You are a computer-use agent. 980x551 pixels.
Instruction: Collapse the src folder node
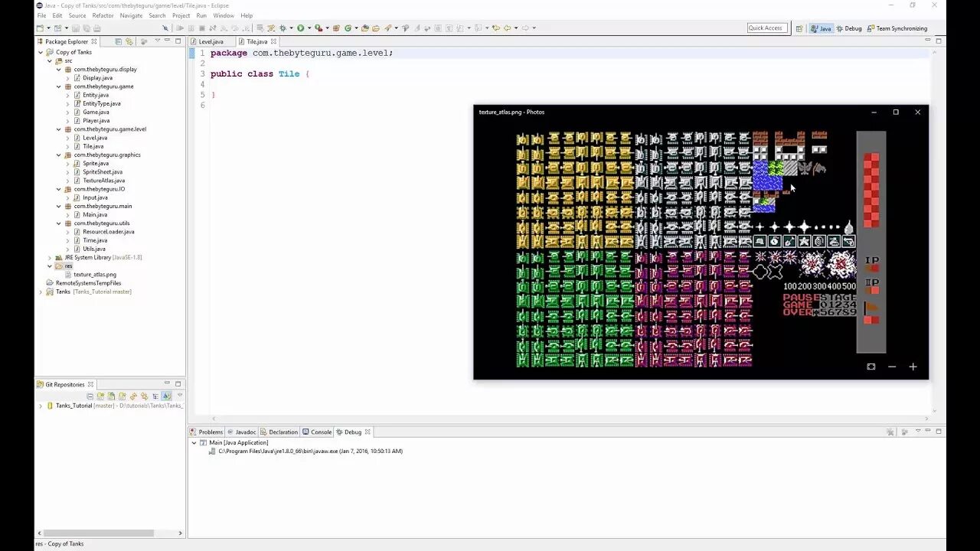(50, 60)
